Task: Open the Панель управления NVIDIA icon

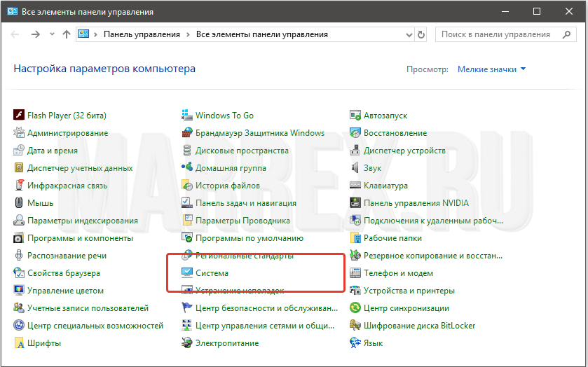Action: pyautogui.click(x=355, y=202)
